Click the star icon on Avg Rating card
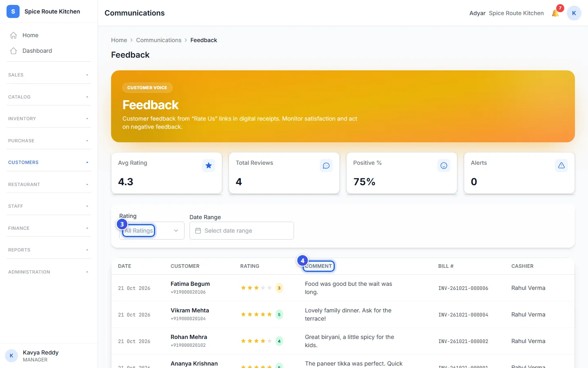The image size is (588, 368). click(209, 166)
